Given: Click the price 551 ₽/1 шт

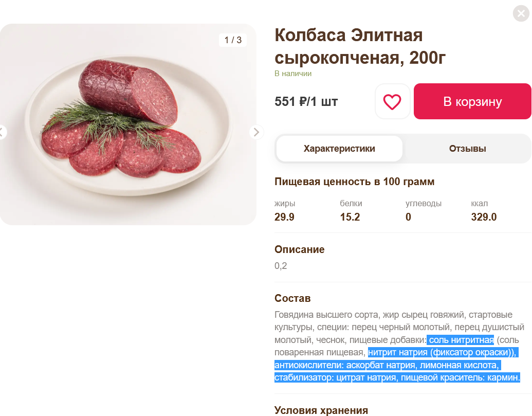Looking at the screenshot, I should (306, 101).
